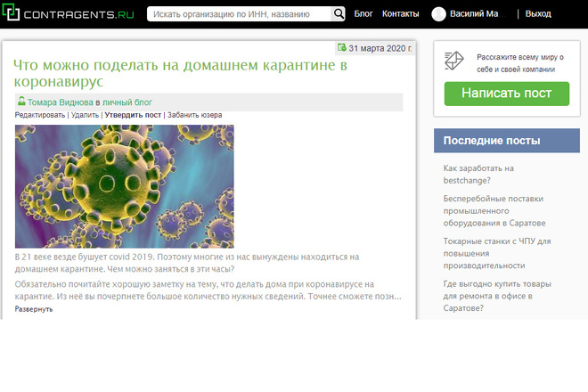Click the paragraph starting В 21 веке
The height and width of the screenshot is (392, 588).
[187, 263]
